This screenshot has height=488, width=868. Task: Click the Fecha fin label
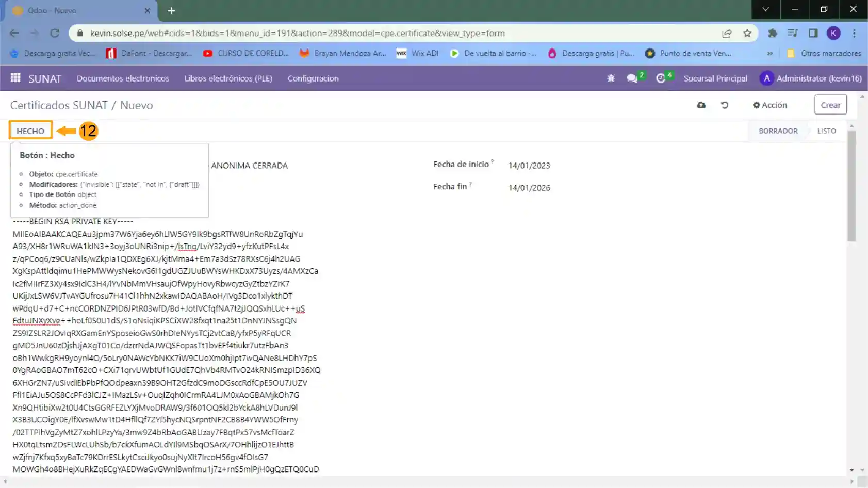(x=450, y=186)
